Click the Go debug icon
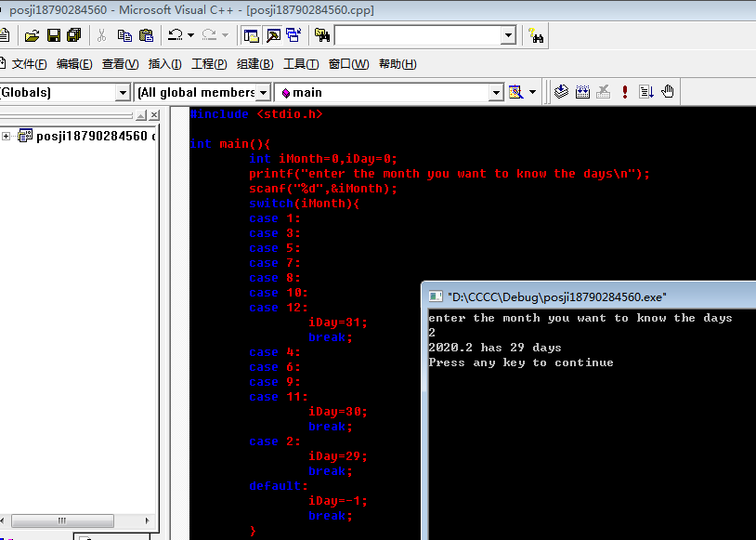Image resolution: width=756 pixels, height=540 pixels. click(x=646, y=92)
